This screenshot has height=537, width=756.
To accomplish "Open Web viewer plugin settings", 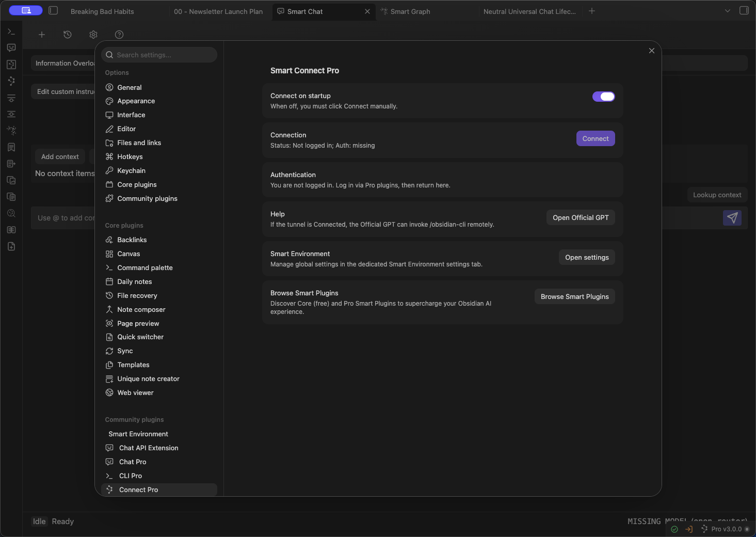I will point(159,393).
